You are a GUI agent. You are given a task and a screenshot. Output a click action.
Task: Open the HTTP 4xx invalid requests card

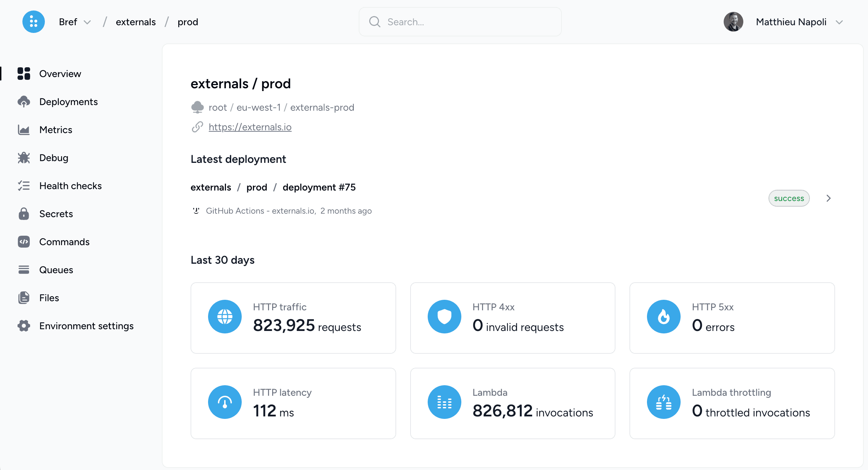[512, 318]
